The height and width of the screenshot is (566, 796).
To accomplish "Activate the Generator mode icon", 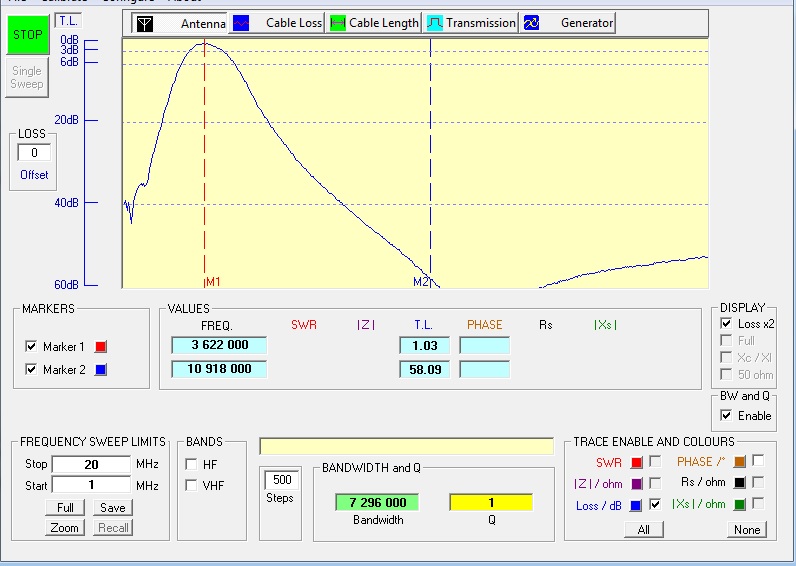I will [531, 23].
